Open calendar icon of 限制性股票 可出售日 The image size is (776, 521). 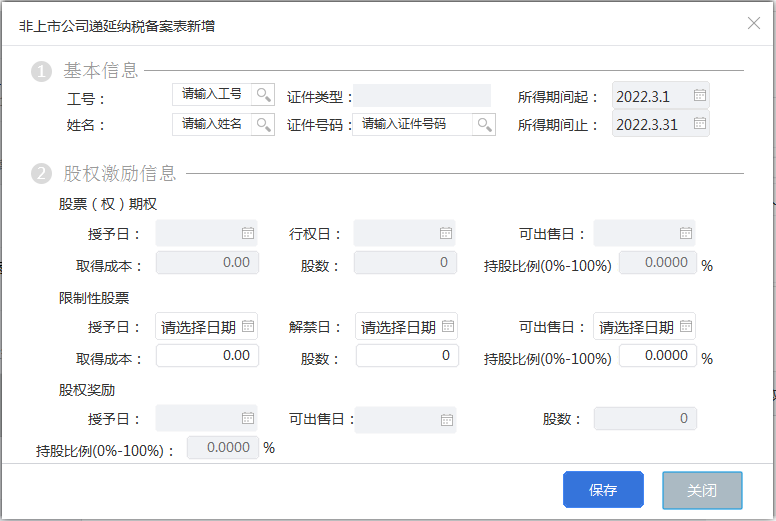click(x=686, y=326)
